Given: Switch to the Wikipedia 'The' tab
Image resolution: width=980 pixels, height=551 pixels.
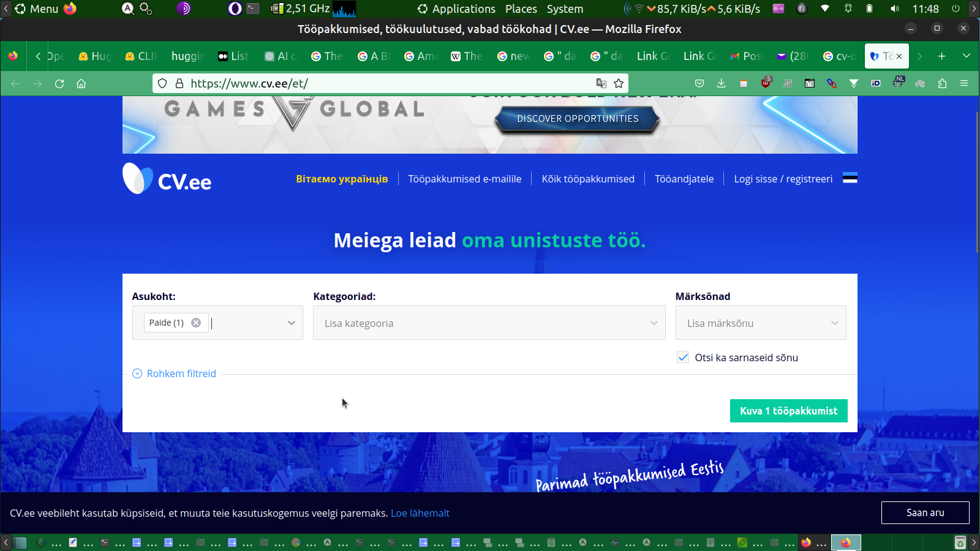Looking at the screenshot, I should [x=466, y=56].
